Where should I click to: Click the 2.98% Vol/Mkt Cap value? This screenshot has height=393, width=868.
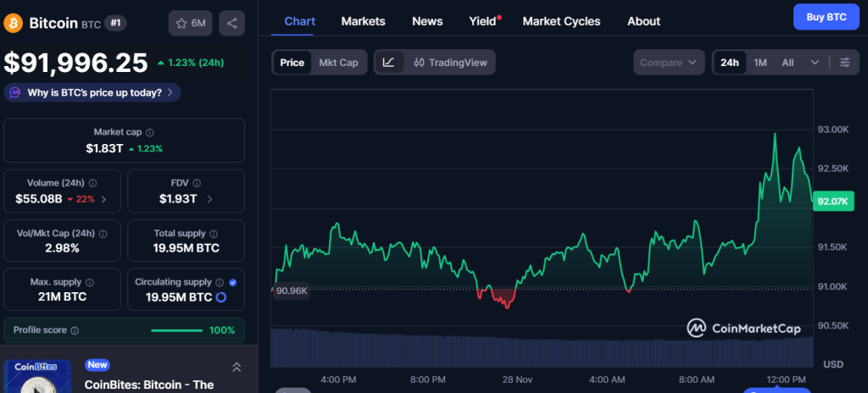point(62,248)
